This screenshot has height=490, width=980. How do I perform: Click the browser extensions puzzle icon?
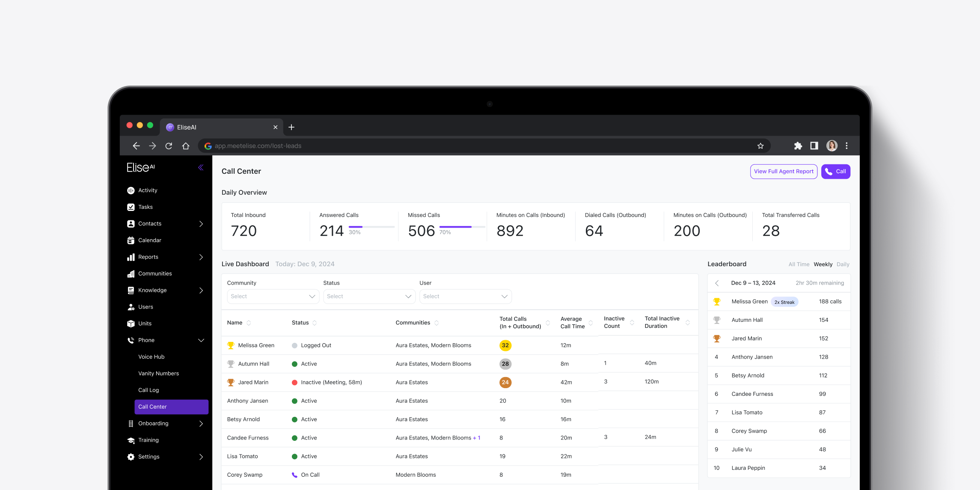(x=798, y=146)
